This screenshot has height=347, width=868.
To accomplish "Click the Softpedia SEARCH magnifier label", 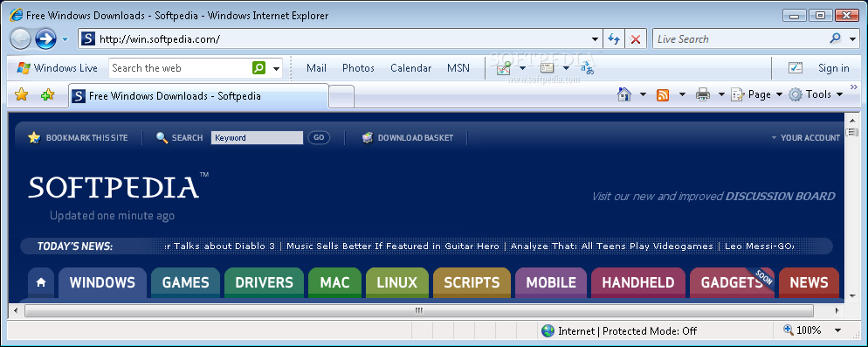I will 179,137.
